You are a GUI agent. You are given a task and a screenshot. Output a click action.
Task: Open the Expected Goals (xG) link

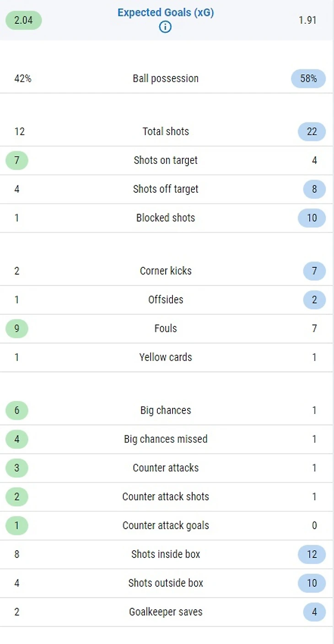pyautogui.click(x=166, y=13)
